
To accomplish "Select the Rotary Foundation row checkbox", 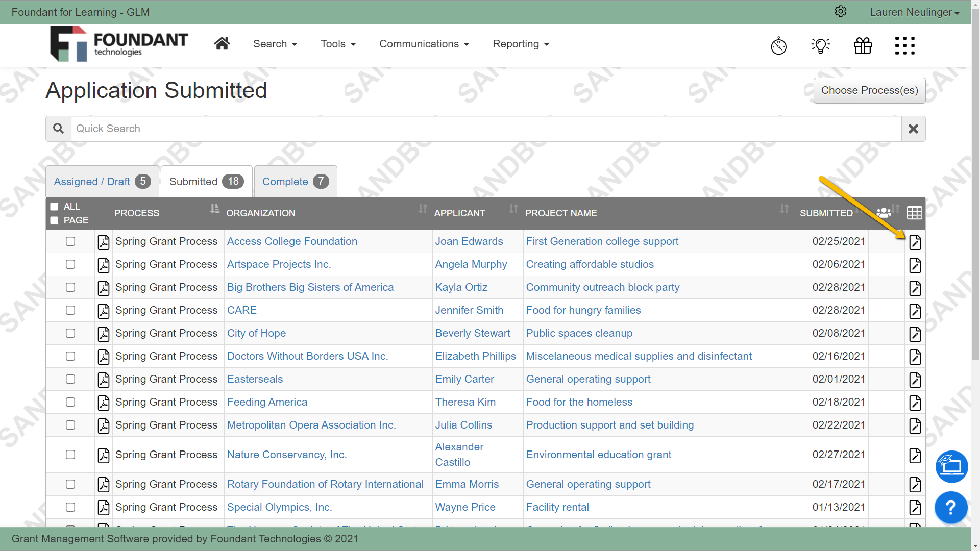I will [x=70, y=484].
